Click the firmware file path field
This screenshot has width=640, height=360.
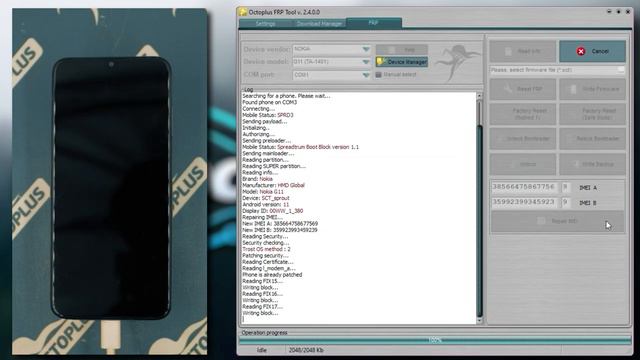tap(553, 70)
